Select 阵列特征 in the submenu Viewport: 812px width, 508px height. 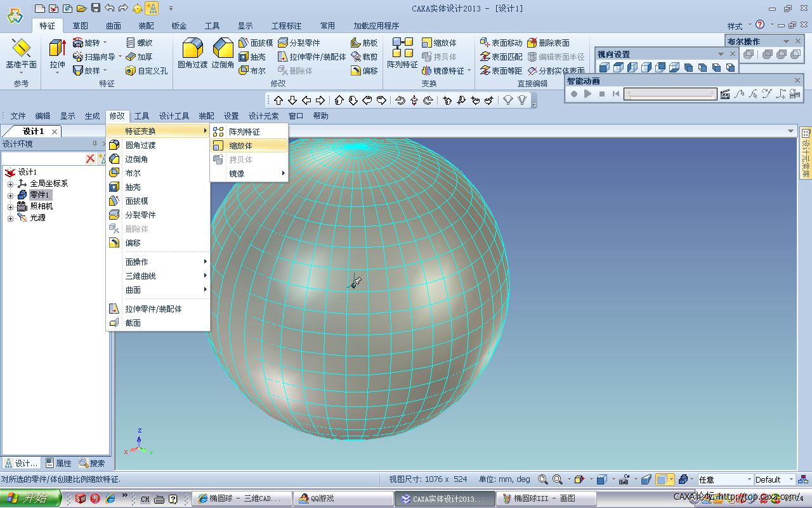249,131
